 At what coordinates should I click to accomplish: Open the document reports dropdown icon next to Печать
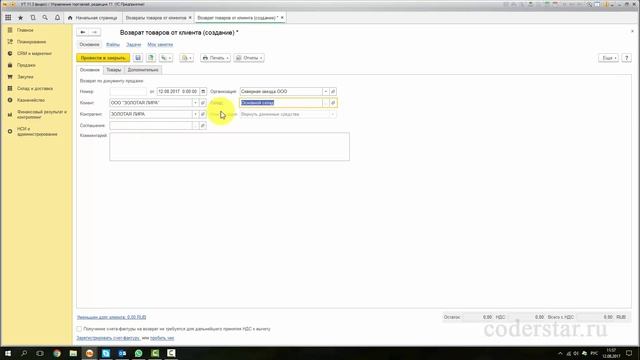187,58
